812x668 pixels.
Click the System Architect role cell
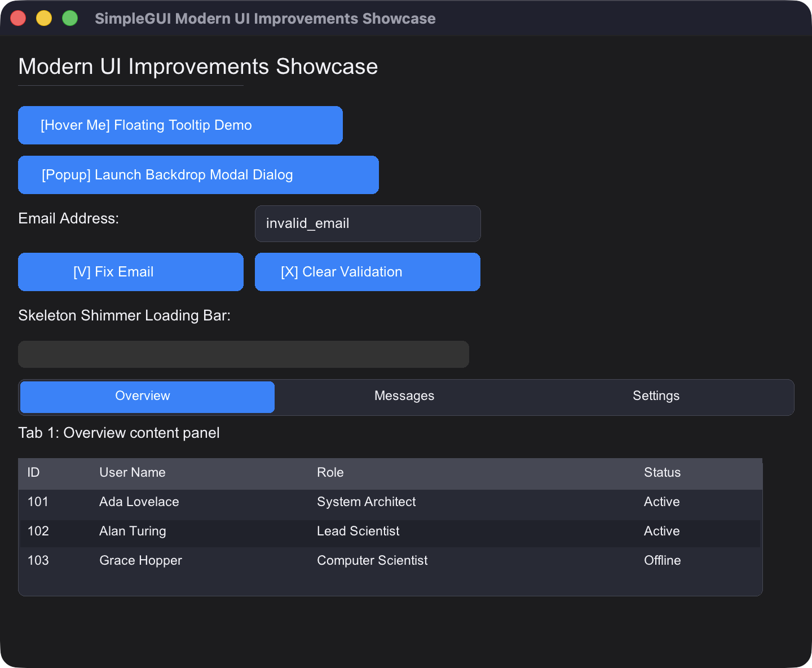pyautogui.click(x=367, y=502)
